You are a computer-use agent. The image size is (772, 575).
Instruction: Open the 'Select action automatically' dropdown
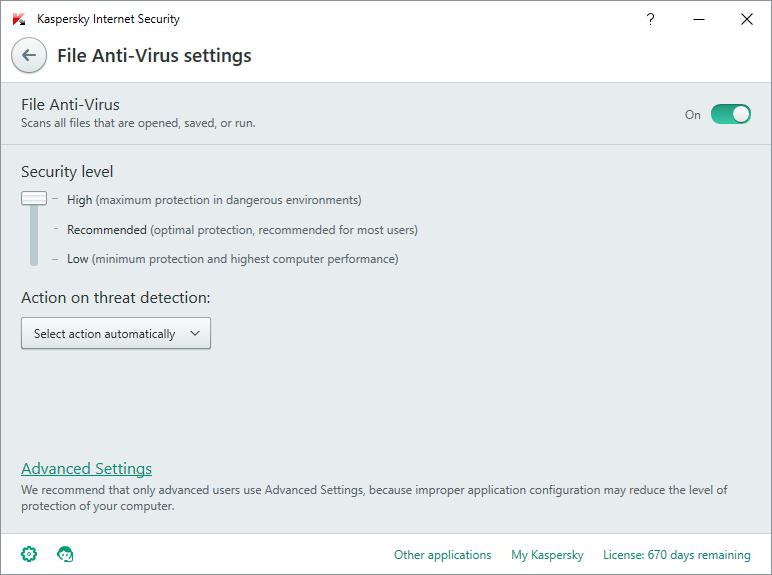[115, 334]
